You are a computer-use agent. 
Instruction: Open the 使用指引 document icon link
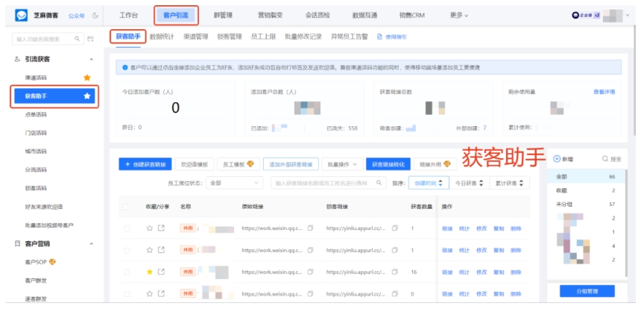(379, 37)
